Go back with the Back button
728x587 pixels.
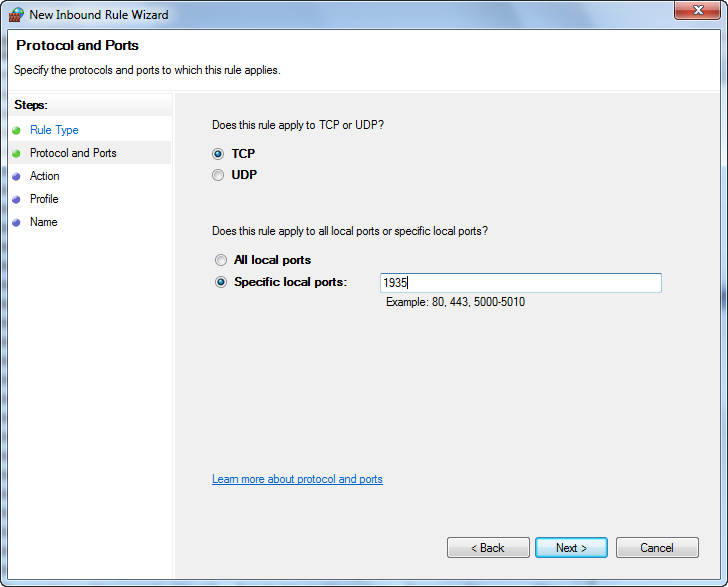tap(488, 548)
